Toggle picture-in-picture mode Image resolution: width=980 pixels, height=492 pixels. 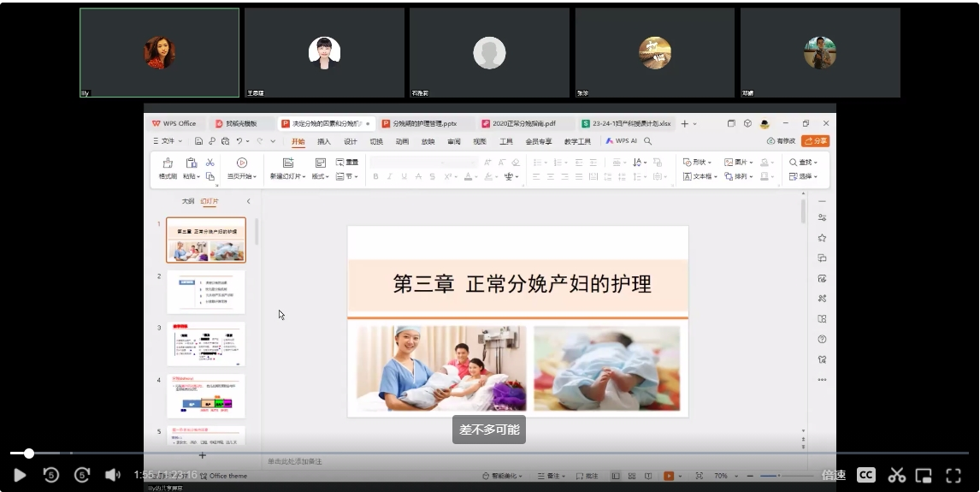(924, 475)
